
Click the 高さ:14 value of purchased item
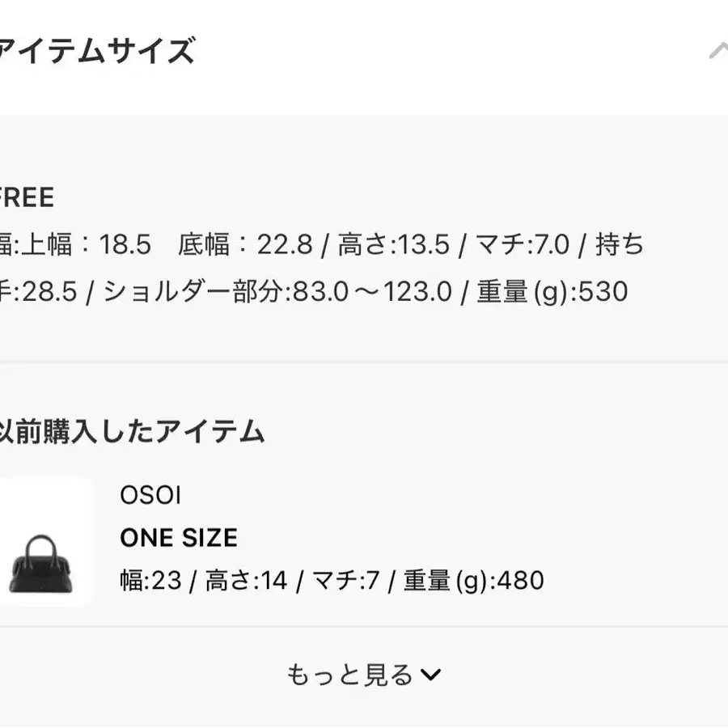[246, 580]
